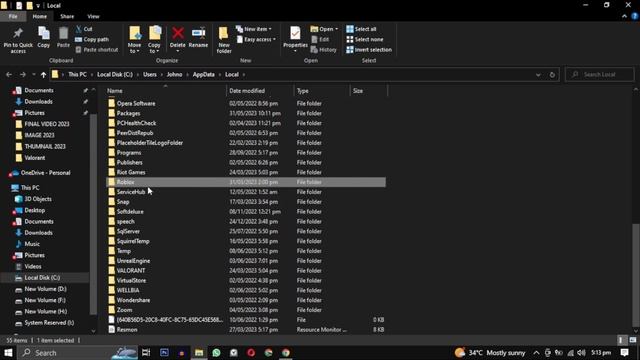Sort by the Type column header
Image resolution: width=640 pixels, height=360 pixels.
pyautogui.click(x=322, y=91)
